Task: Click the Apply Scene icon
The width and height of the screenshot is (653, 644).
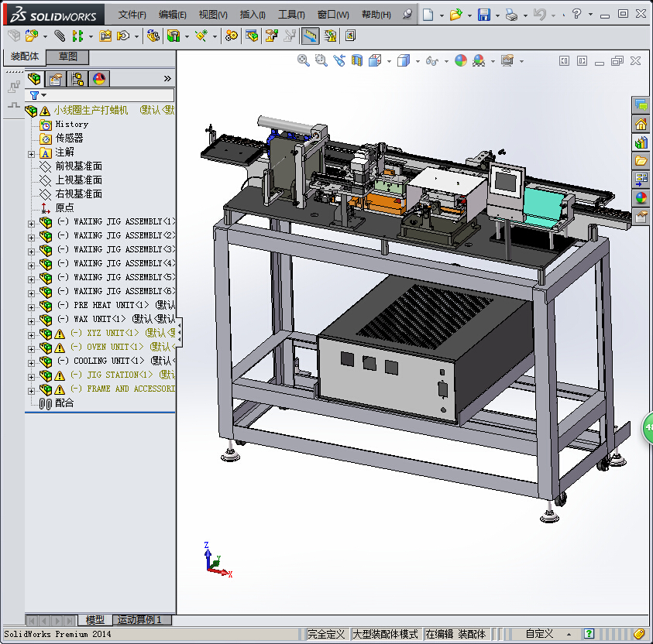Action: [479, 60]
